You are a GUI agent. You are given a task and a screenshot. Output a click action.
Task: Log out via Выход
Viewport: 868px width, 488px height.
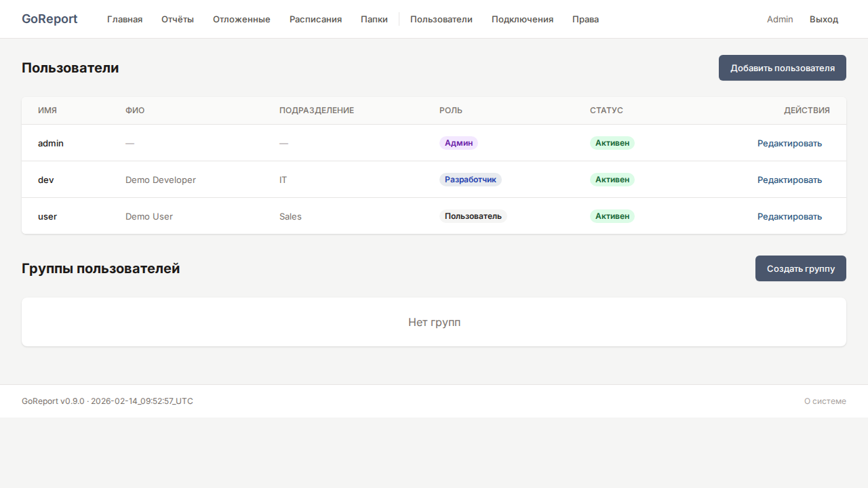coord(824,19)
